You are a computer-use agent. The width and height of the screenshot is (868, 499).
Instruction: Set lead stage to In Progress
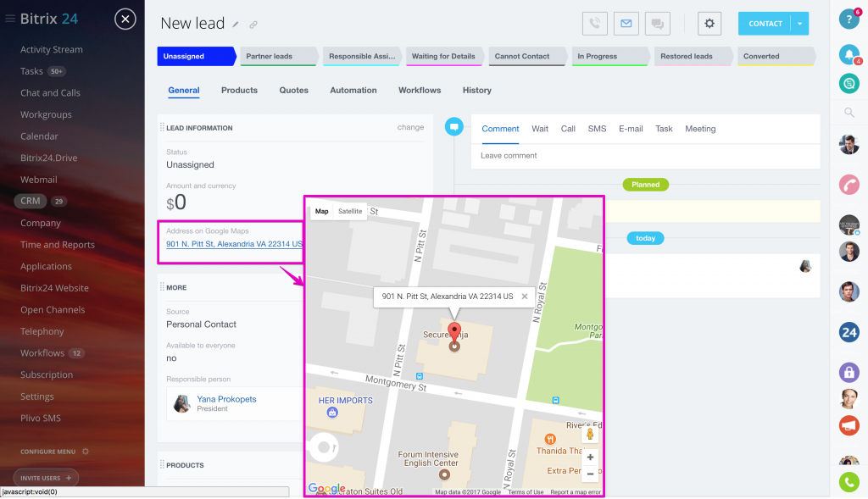click(x=610, y=57)
